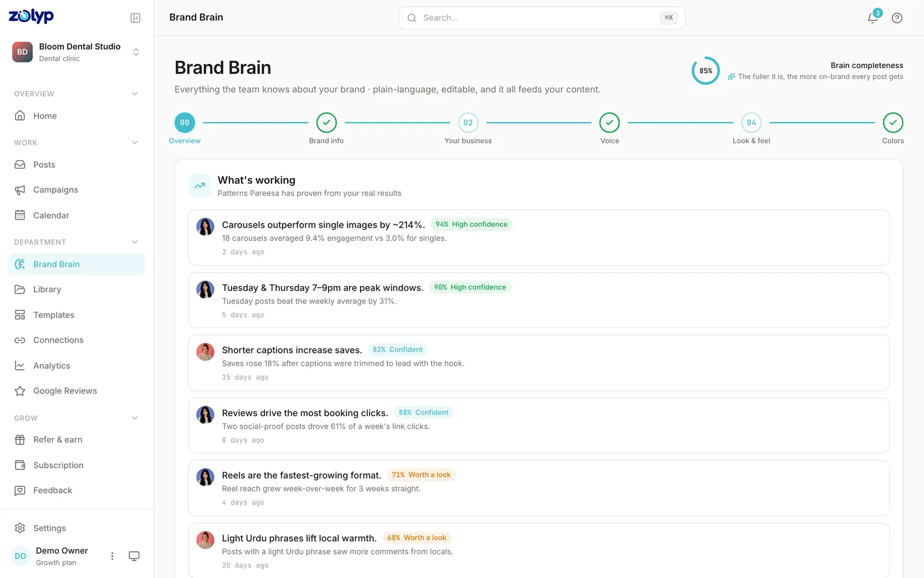This screenshot has width=924, height=578.
Task: Click the 85% completeness progress ring
Action: pos(706,71)
